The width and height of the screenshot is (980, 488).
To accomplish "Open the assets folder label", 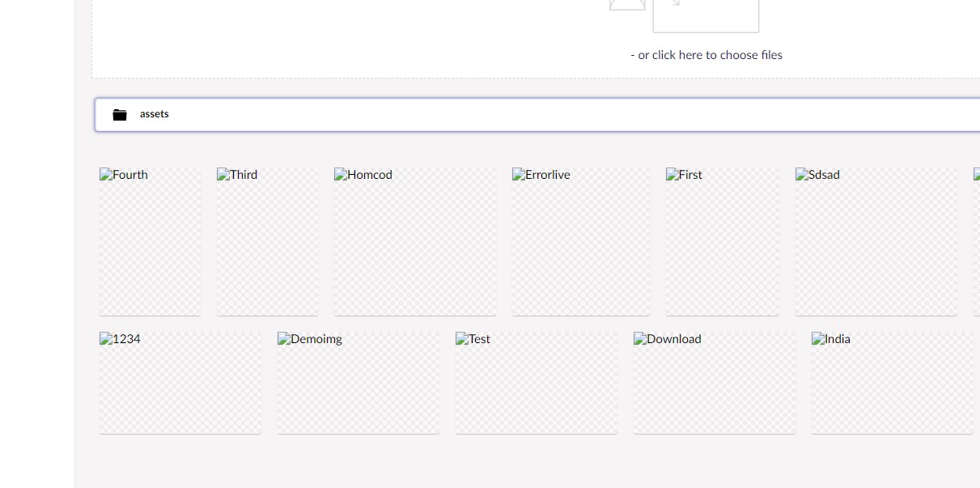I will point(154,114).
